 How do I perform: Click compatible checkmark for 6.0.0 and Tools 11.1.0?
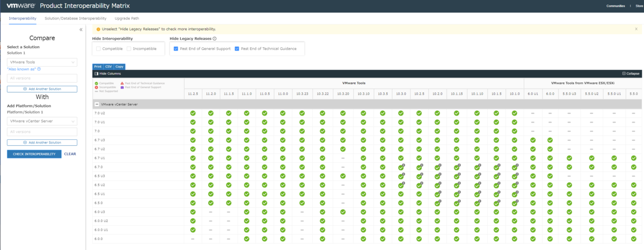pyautogui.click(x=247, y=239)
